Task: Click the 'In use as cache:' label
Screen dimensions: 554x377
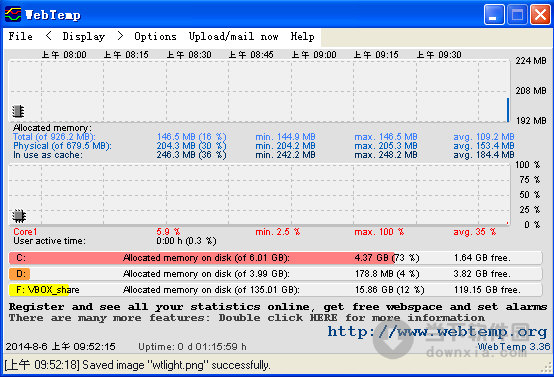Action: pyautogui.click(x=48, y=155)
